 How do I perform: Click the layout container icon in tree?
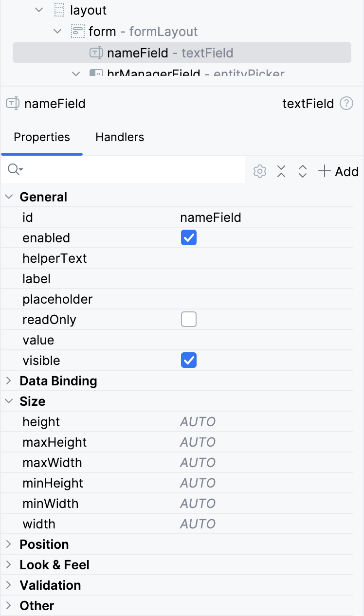point(59,10)
